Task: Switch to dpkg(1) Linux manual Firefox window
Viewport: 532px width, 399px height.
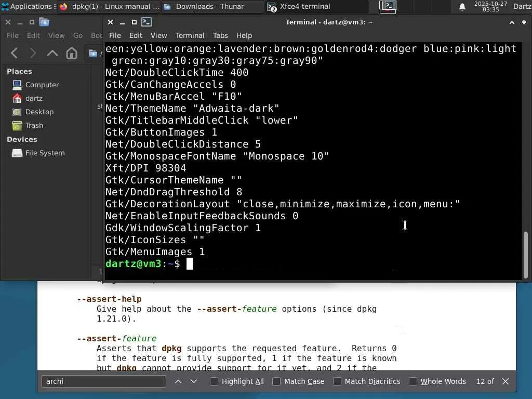Action: click(109, 6)
